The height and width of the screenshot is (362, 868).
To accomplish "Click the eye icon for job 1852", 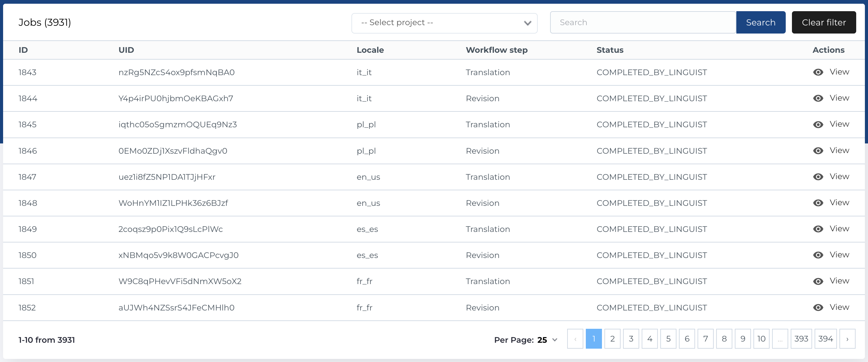I will 818,307.
